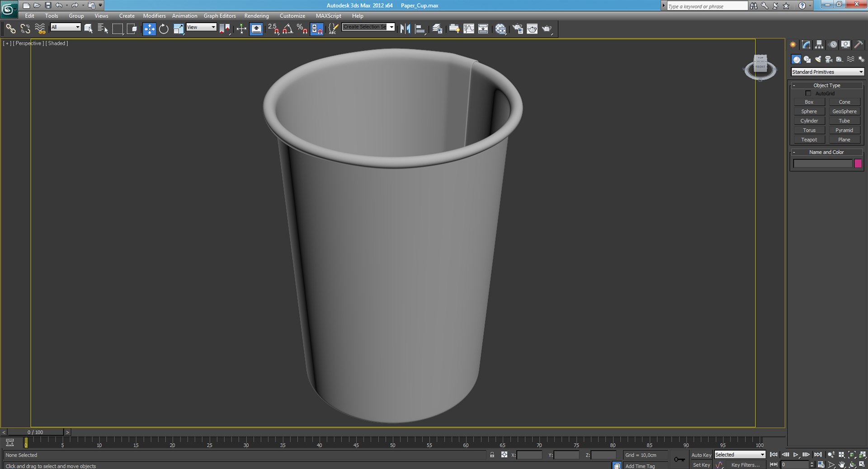
Task: Switch to Hierarchy panel tab
Action: point(819,44)
